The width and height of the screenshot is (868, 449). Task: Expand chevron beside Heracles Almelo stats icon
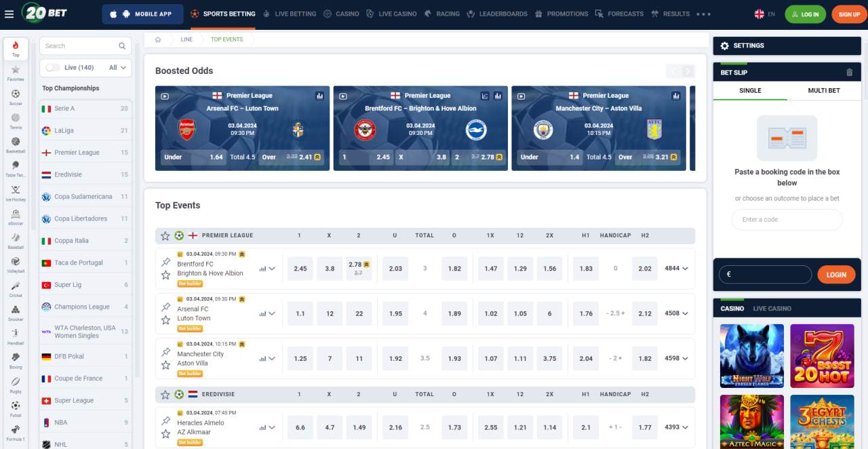[273, 427]
